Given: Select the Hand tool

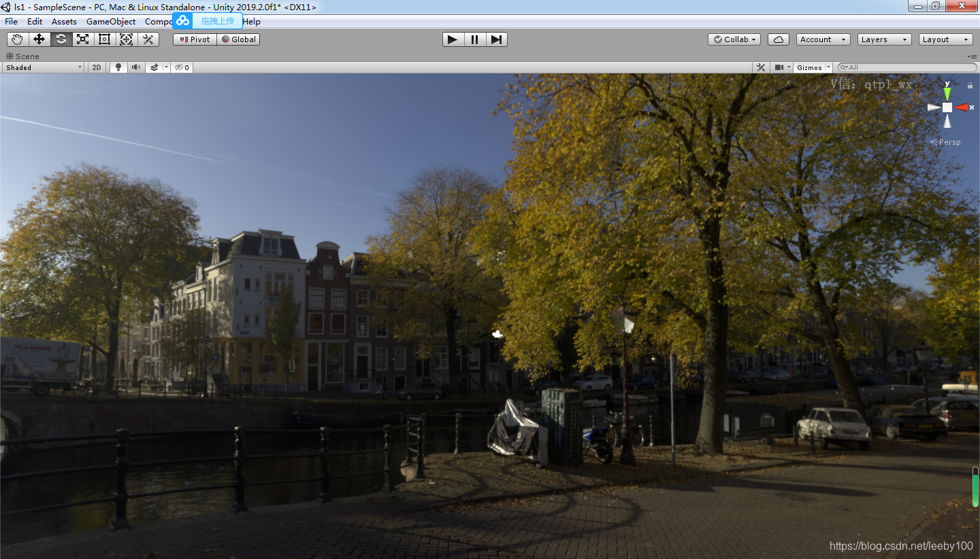Looking at the screenshot, I should pos(18,39).
